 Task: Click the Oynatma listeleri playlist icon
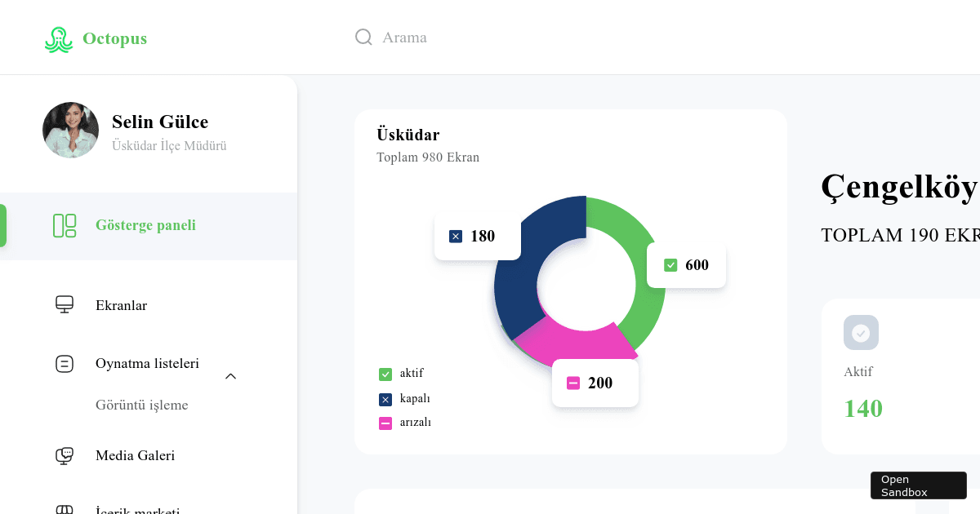(x=65, y=364)
